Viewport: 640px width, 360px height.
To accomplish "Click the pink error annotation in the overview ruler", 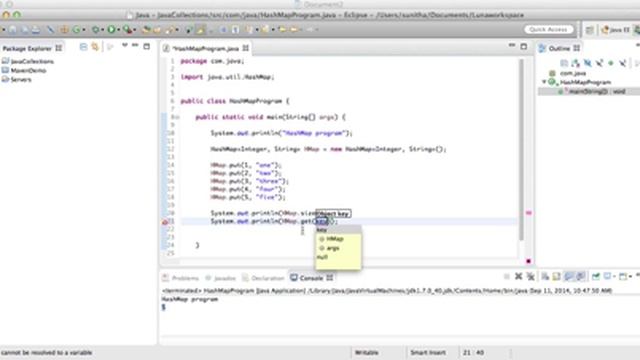I will pyautogui.click(x=529, y=213).
